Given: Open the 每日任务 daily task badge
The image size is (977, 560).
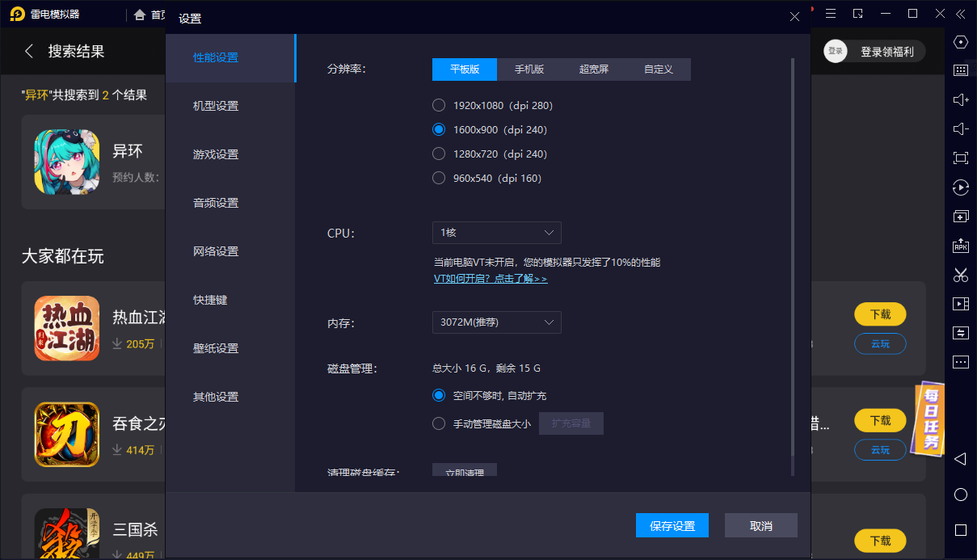Looking at the screenshot, I should pyautogui.click(x=929, y=419).
